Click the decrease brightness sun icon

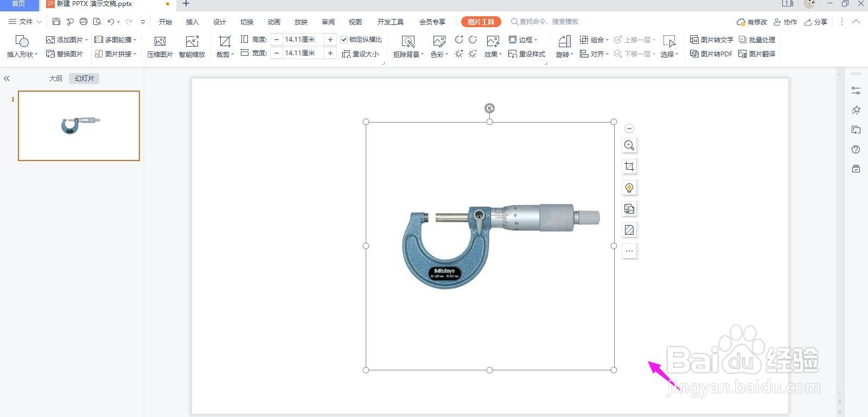[x=473, y=54]
